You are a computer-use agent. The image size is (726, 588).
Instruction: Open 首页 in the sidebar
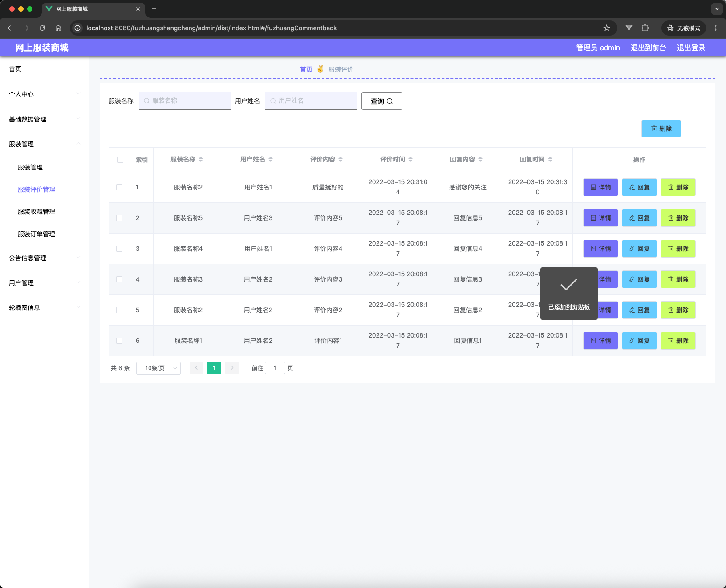45,69
